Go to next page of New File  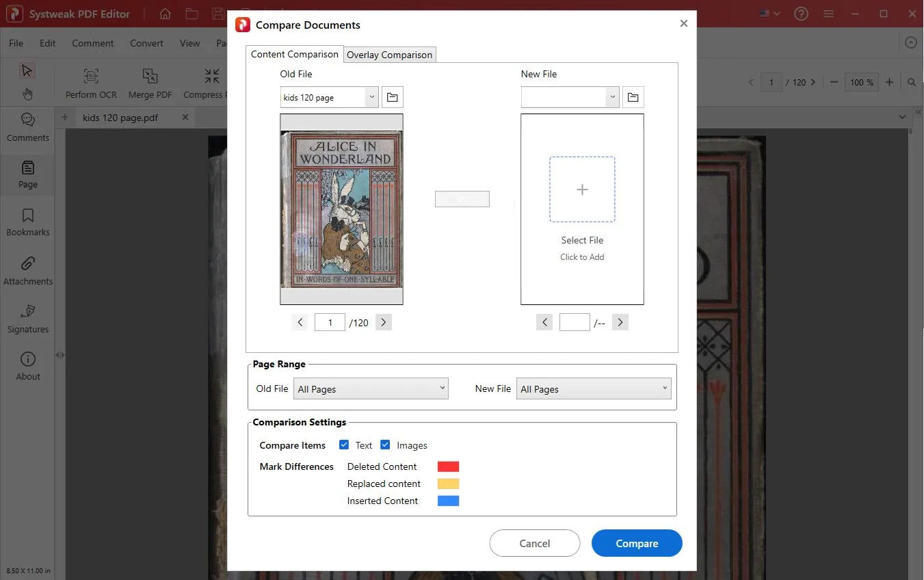coord(620,322)
